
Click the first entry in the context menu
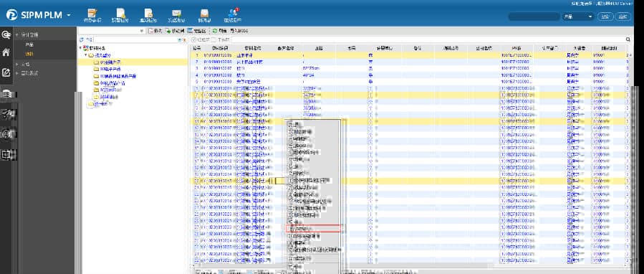[x=313, y=124]
